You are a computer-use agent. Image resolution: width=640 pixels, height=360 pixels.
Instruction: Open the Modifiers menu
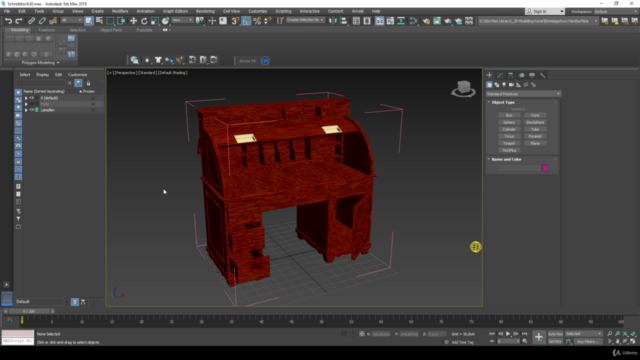(x=120, y=11)
